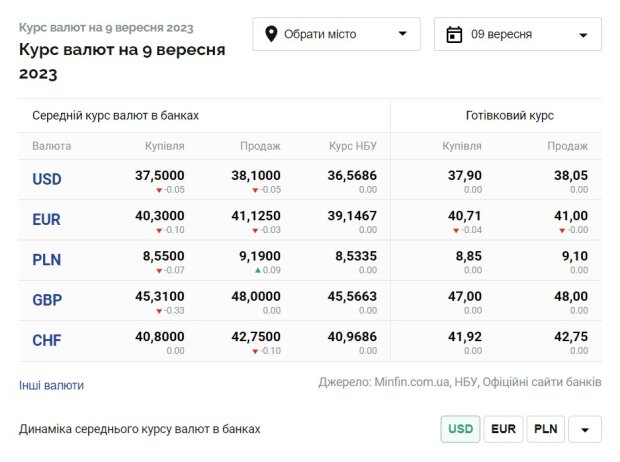
Task: Click the location pin icon
Action: click(271, 34)
